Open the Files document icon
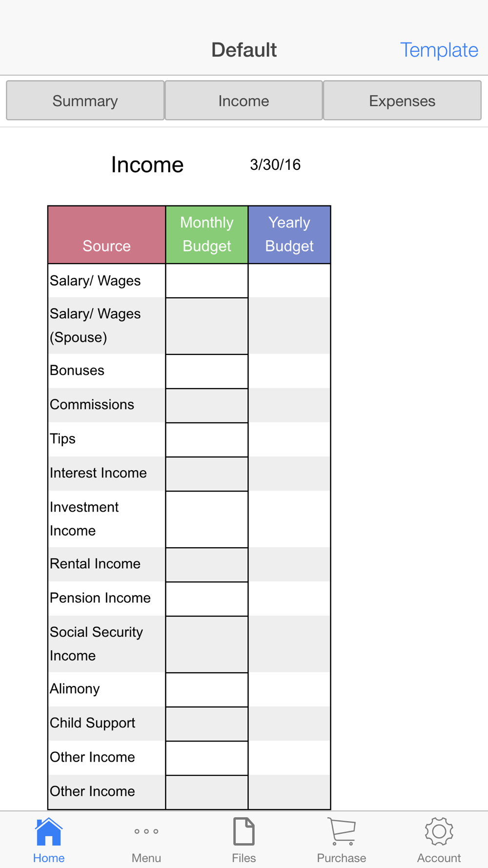This screenshot has height=868, width=488. click(244, 831)
